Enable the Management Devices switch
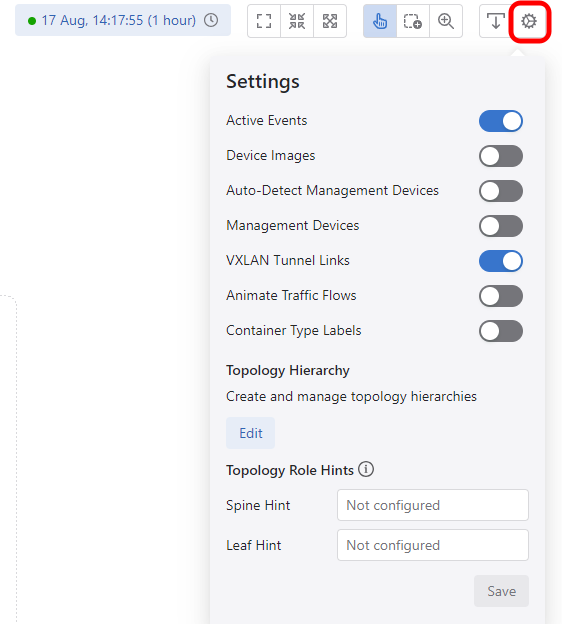The image size is (562, 624). pos(501,226)
